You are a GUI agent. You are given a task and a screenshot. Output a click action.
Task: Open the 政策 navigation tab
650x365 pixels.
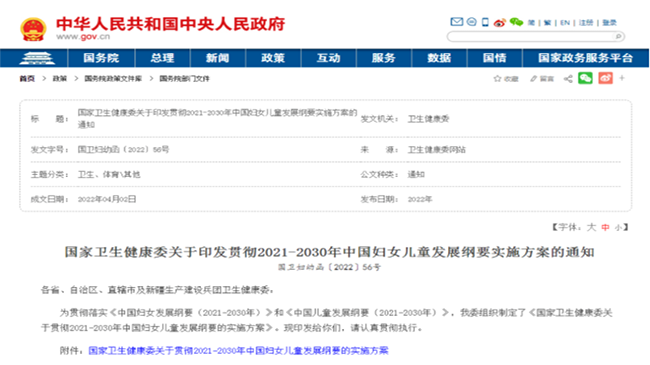tap(273, 58)
